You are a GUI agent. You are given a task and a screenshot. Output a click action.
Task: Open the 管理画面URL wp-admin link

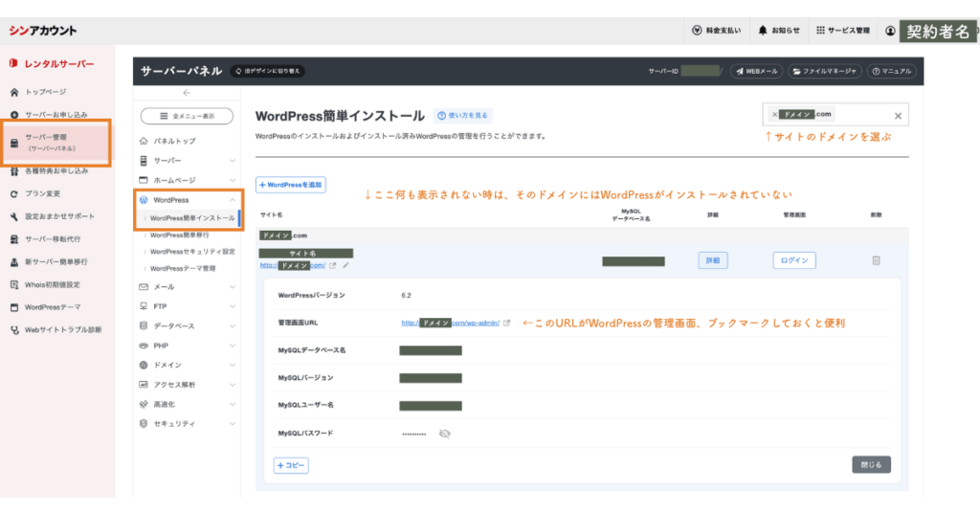(x=450, y=324)
